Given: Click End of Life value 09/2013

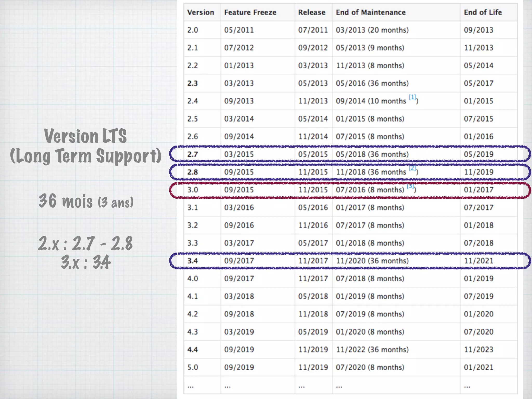Looking at the screenshot, I should point(478,30).
